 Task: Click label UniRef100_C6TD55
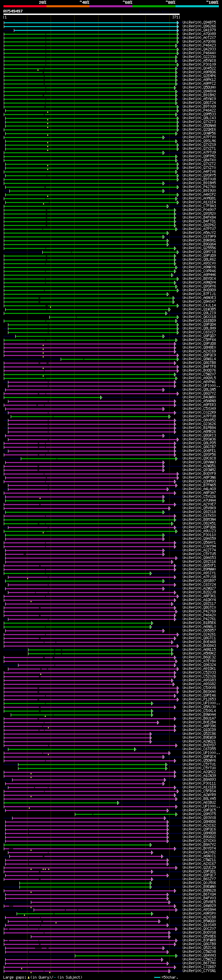pyautogui.click(x=199, y=750)
